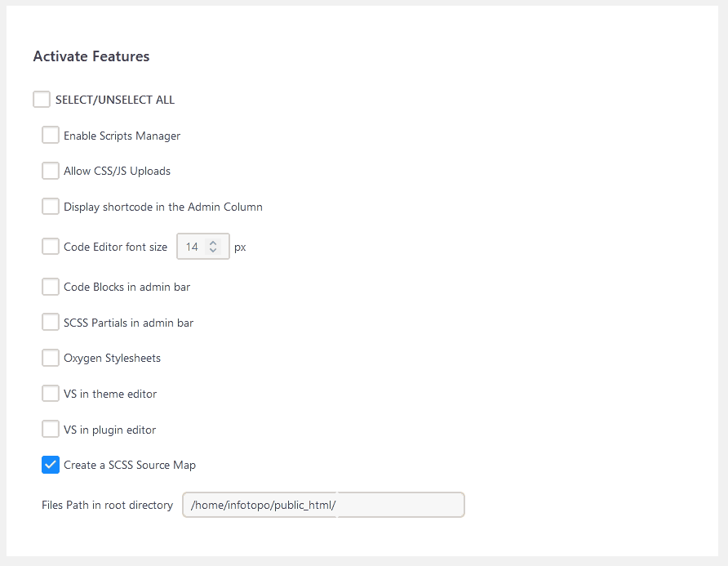Viewport: 728px width, 566px height.
Task: Increase font size with the up arrow
Action: coord(213,243)
